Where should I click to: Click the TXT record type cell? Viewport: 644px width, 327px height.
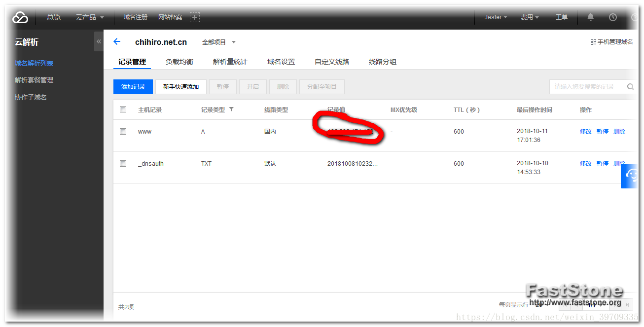coord(206,164)
